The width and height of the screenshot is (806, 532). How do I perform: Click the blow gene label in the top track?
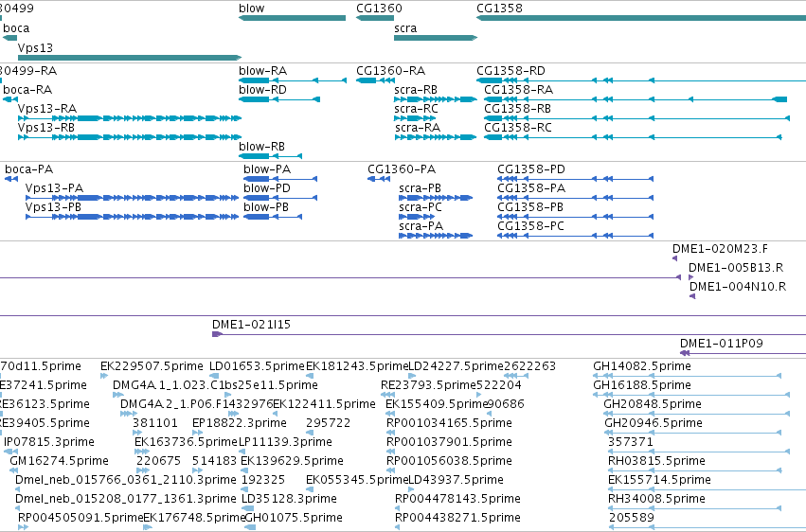click(251, 9)
